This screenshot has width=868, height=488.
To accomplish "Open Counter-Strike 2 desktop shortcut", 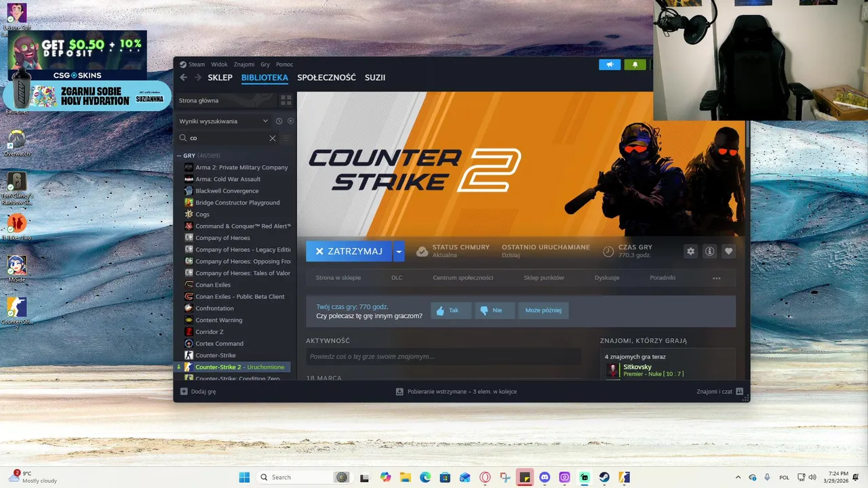I will click(16, 313).
